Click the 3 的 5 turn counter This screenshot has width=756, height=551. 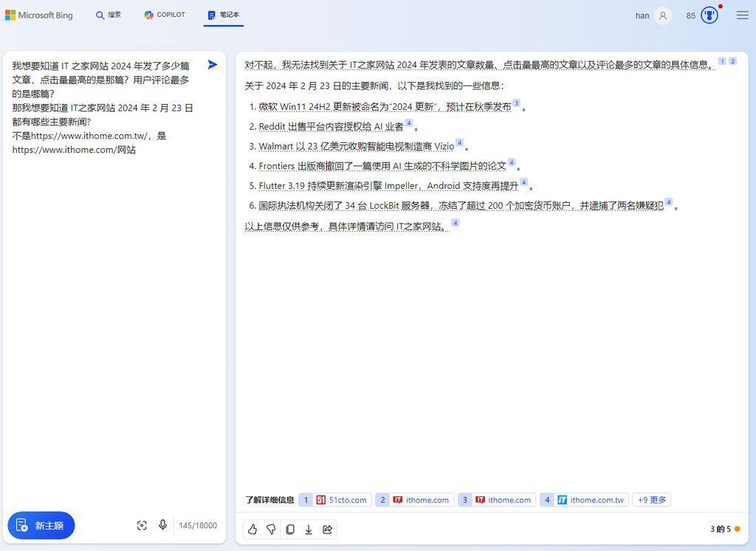click(721, 529)
